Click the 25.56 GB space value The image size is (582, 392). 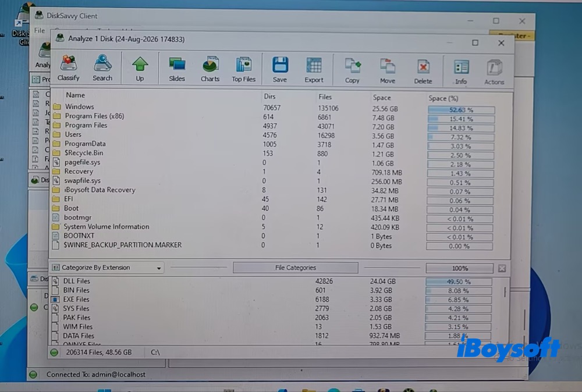point(385,109)
